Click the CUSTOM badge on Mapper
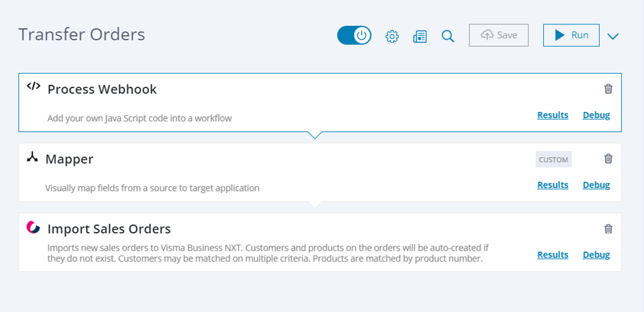This screenshot has height=312, width=644. pos(553,159)
